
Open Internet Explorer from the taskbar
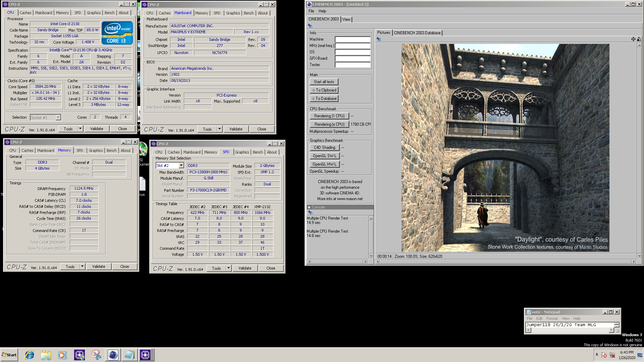pos(30,355)
